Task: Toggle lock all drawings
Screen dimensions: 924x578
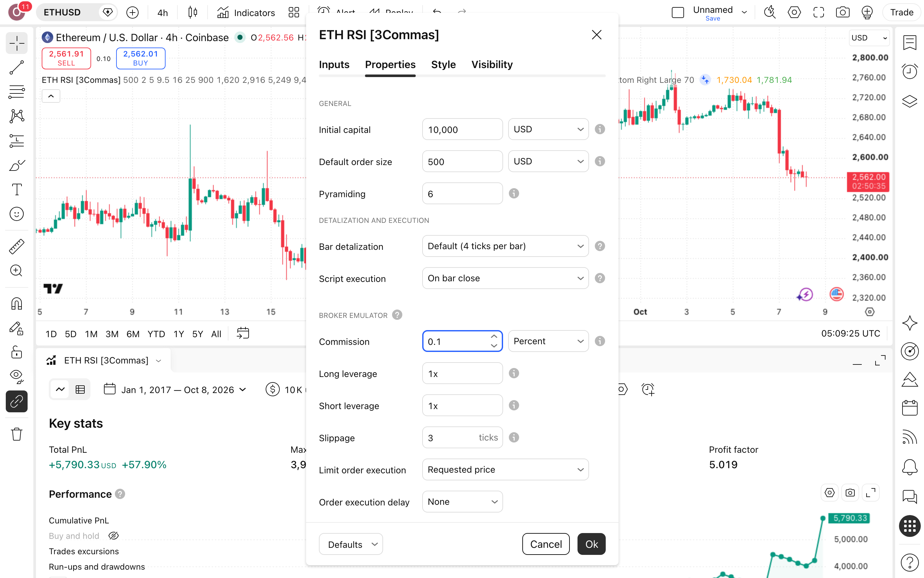Action: [16, 353]
